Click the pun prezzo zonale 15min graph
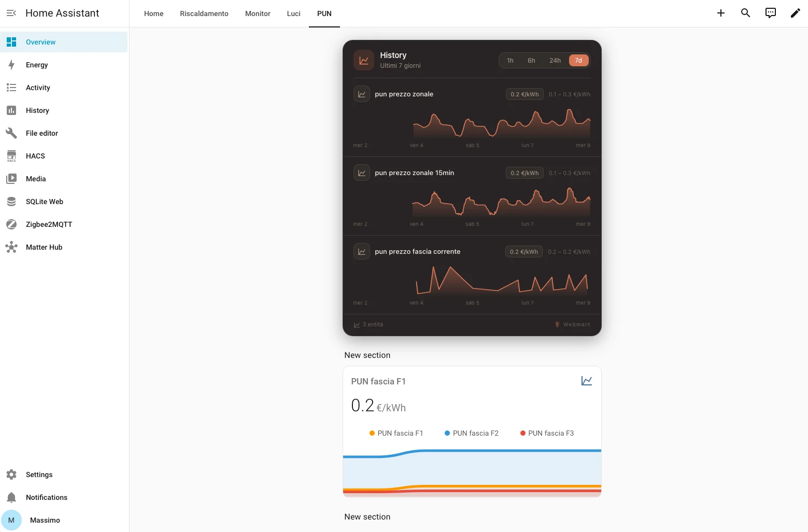The height and width of the screenshot is (532, 808). [x=502, y=202]
